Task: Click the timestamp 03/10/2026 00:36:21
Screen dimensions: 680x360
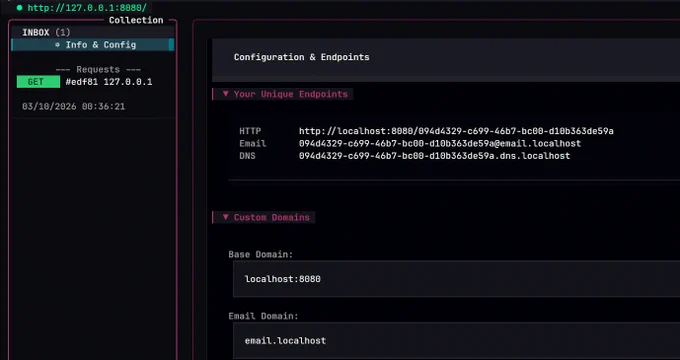Action: (73, 106)
